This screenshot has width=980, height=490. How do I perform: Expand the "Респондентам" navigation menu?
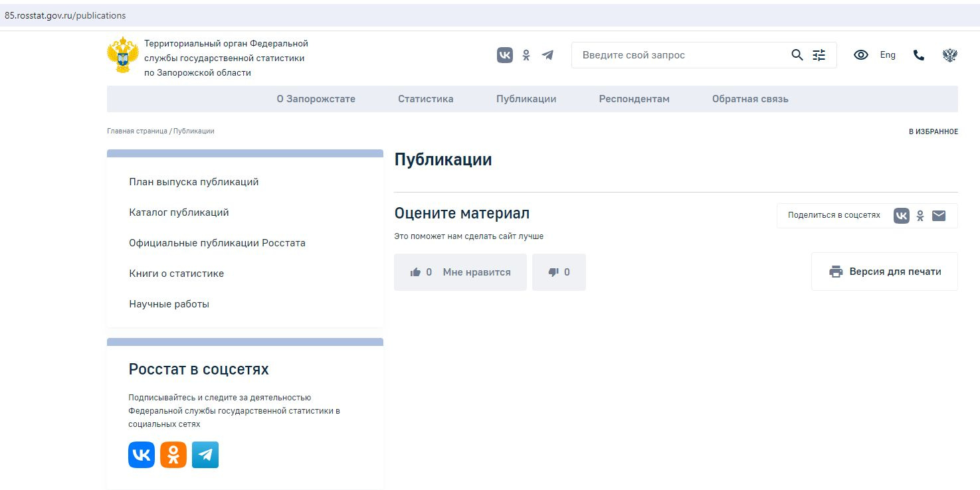coord(634,99)
